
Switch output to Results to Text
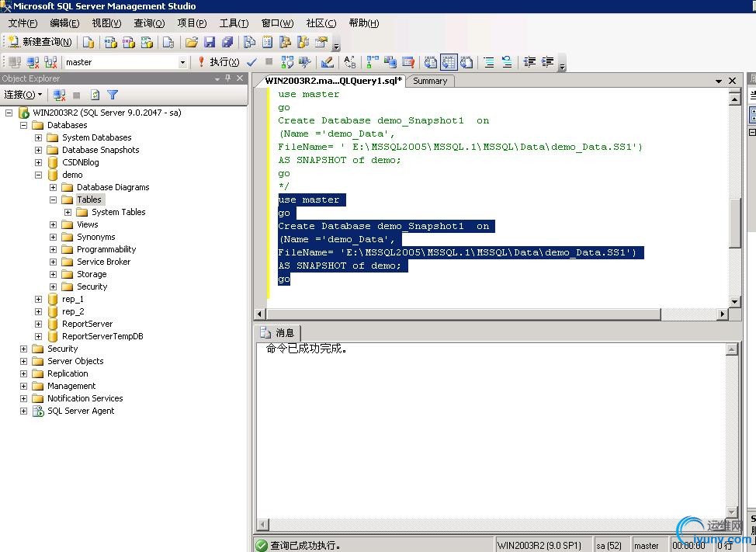[431, 61]
